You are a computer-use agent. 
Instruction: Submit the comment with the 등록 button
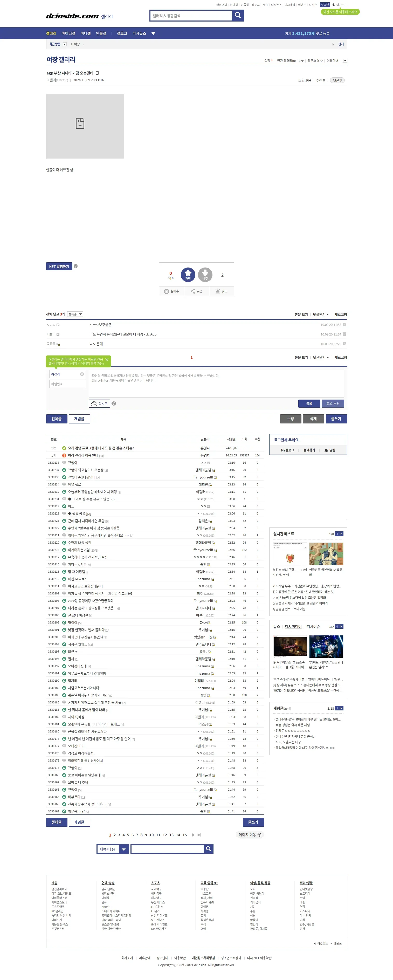pyautogui.click(x=309, y=404)
